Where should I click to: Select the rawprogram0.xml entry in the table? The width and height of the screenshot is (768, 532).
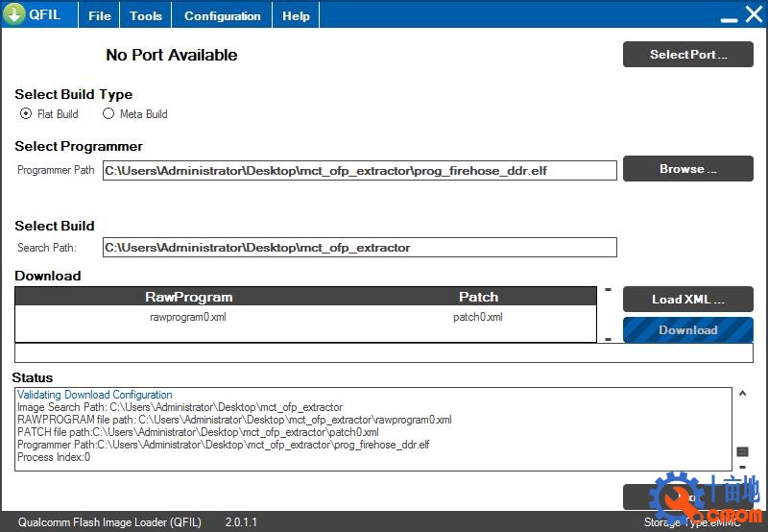188,317
